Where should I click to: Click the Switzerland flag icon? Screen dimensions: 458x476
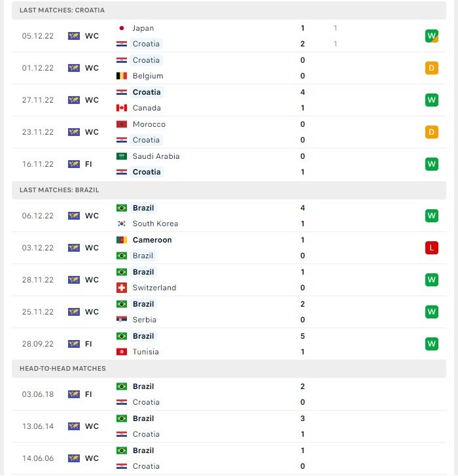(122, 288)
